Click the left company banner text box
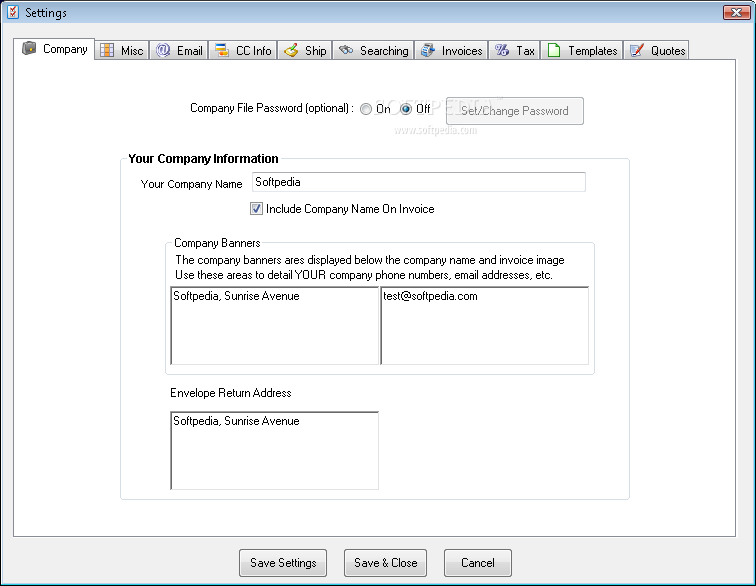 (274, 326)
